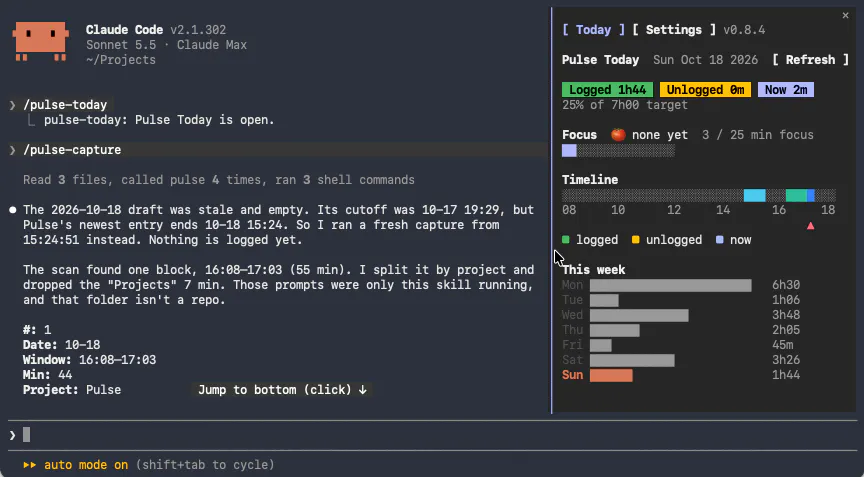864x477 pixels.
Task: Click the double-arrow auto mode icon
Action: coord(29,465)
